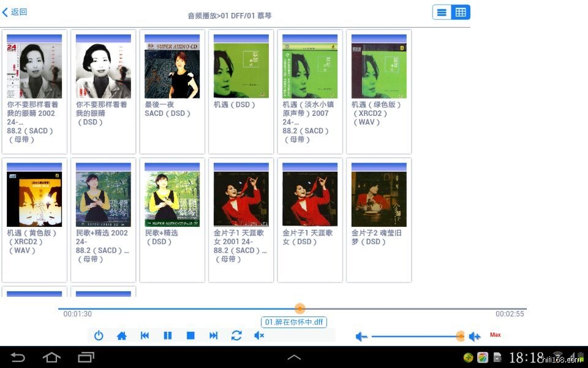The width and height of the screenshot is (588, 368).
Task: Increase volume with right speaker icon
Action: (475, 336)
